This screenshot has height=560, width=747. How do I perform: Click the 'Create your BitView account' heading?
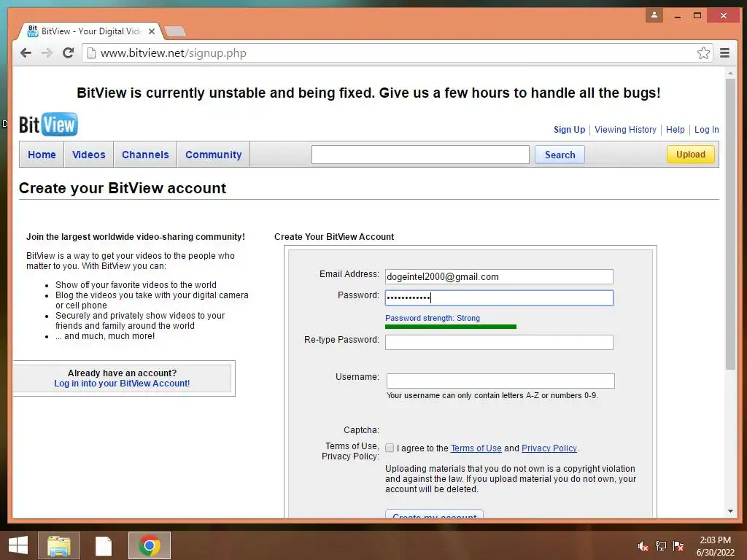click(123, 188)
